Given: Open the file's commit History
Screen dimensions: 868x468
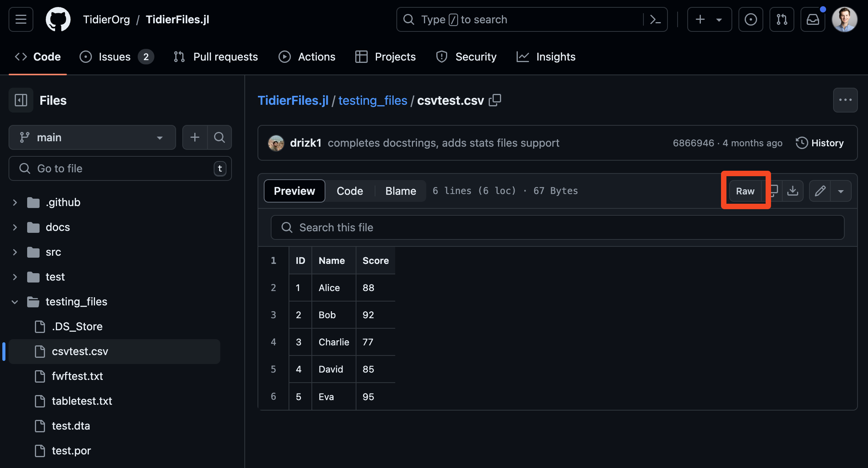Looking at the screenshot, I should (820, 143).
